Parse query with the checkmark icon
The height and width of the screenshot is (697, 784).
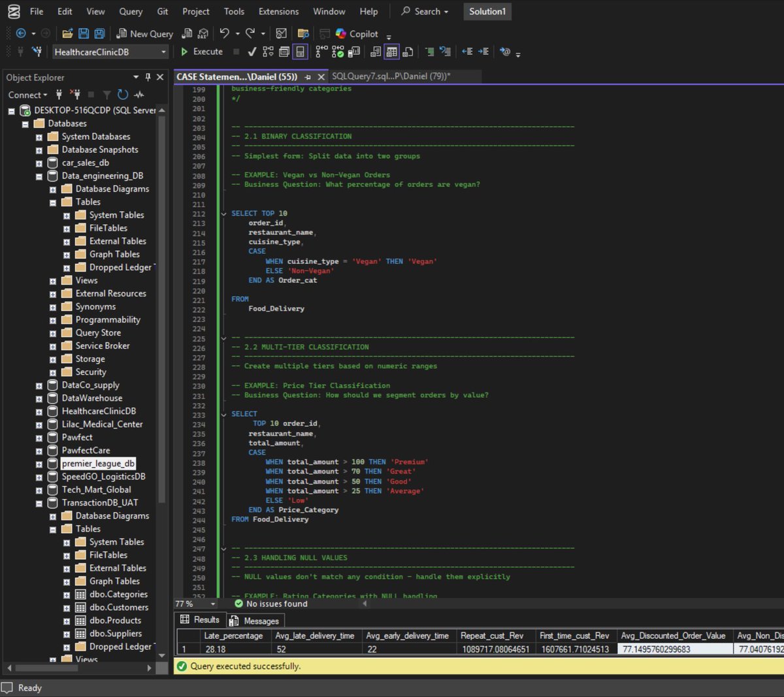click(252, 52)
